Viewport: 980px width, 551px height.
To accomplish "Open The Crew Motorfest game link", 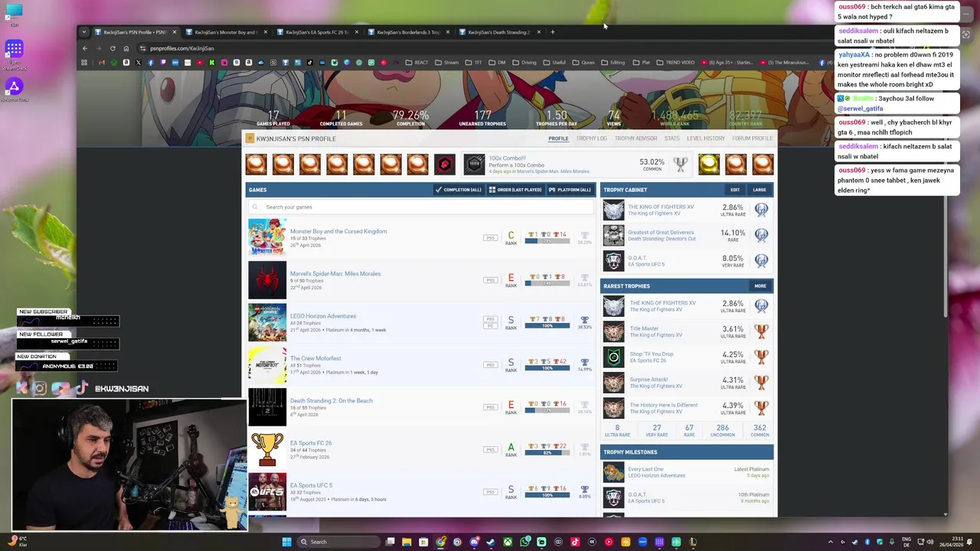I will coord(315,358).
